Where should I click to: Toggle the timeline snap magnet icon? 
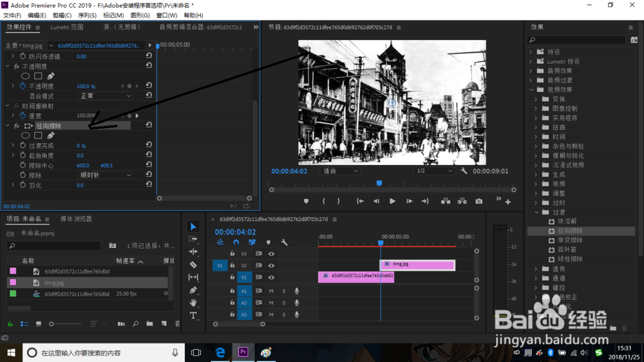pos(236,243)
